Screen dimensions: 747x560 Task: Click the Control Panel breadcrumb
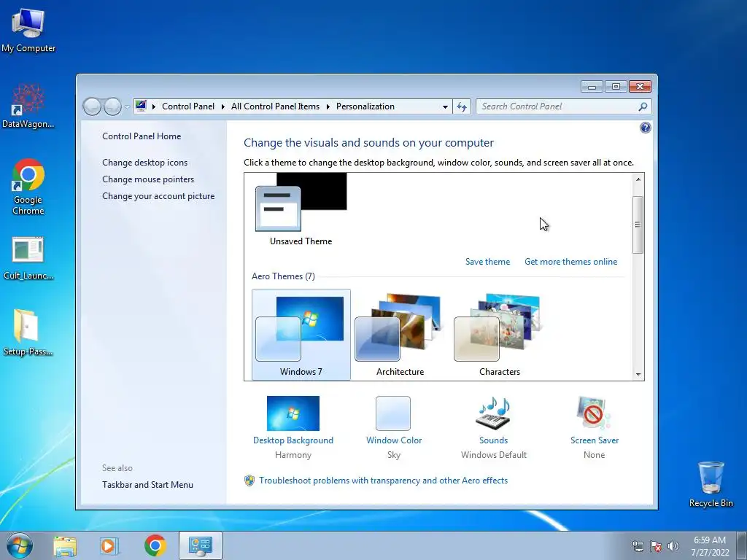tap(188, 106)
